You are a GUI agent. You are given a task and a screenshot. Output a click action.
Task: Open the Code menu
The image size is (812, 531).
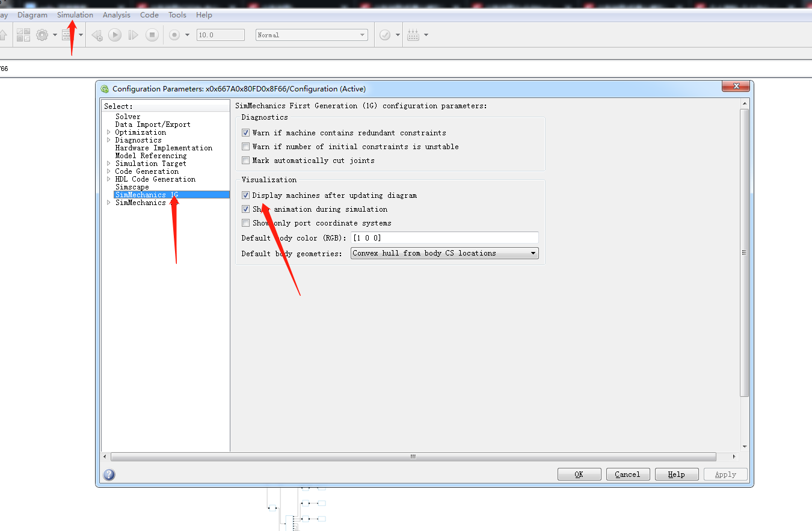[x=149, y=15]
